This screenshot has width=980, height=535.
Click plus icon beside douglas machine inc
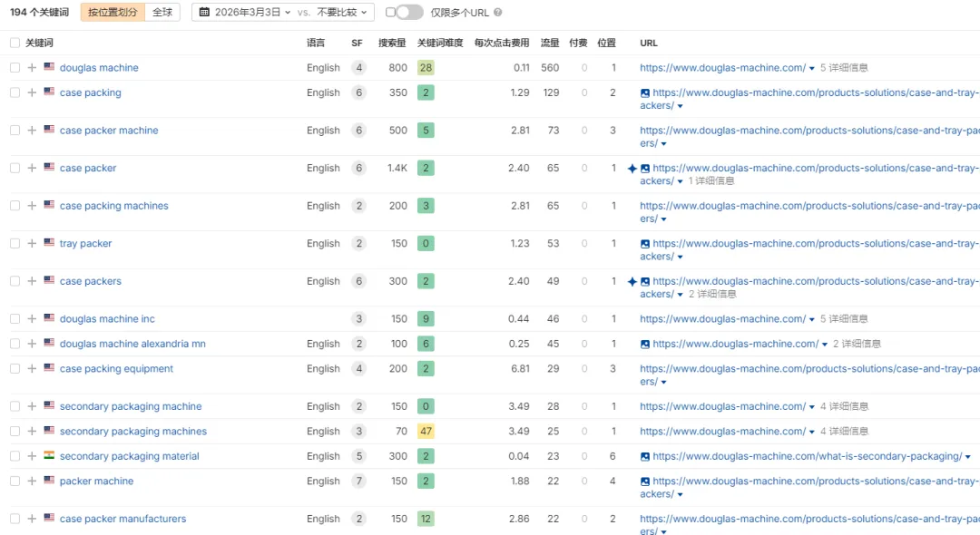32,319
